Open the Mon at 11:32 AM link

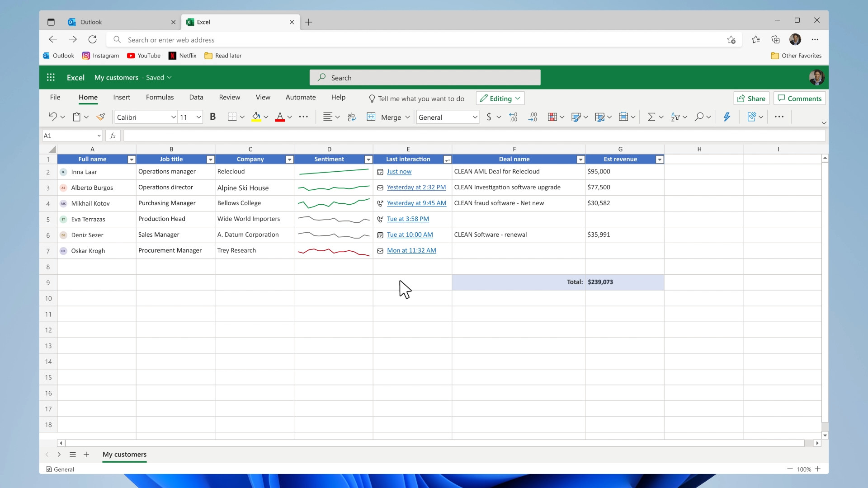411,251
